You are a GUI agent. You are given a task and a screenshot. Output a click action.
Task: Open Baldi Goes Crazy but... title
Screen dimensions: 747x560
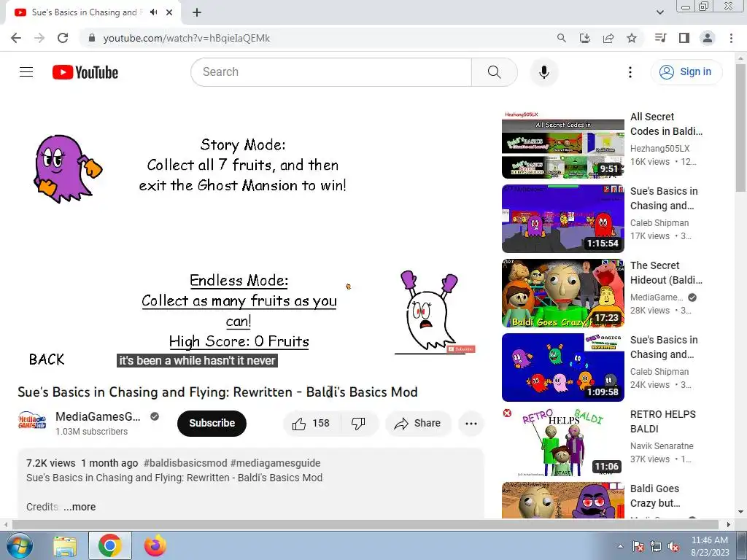655,496
